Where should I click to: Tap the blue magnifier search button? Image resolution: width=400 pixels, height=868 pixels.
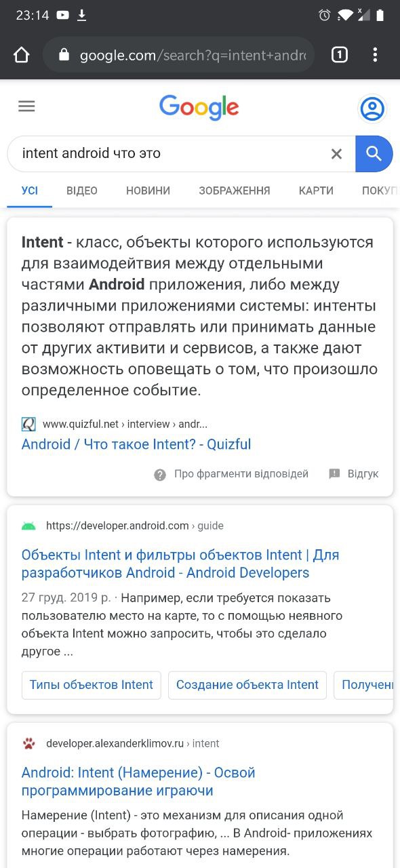pyautogui.click(x=374, y=154)
